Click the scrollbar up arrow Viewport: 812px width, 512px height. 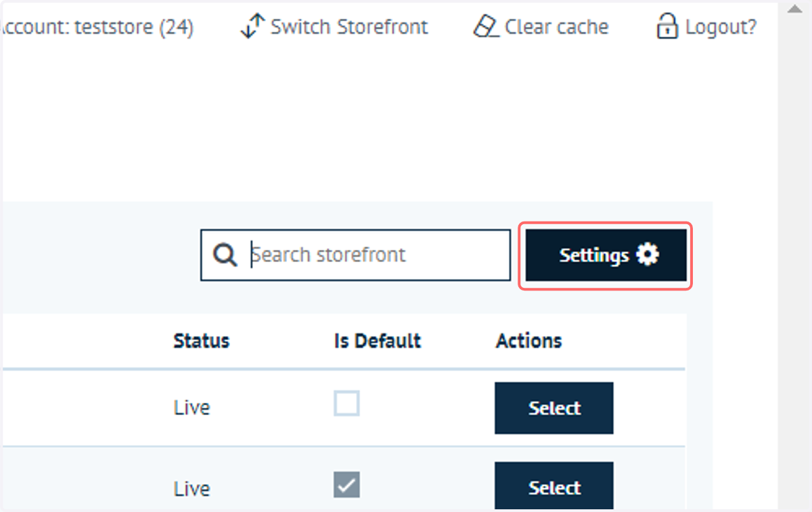[x=794, y=10]
